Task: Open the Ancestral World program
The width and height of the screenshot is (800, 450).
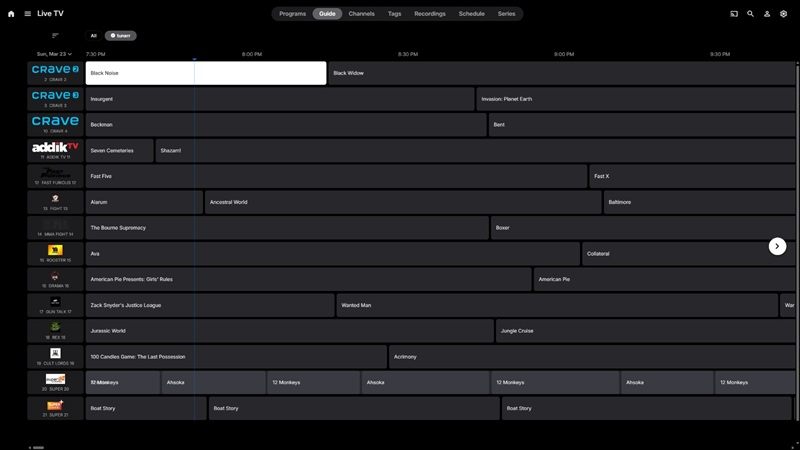Action: (403, 202)
